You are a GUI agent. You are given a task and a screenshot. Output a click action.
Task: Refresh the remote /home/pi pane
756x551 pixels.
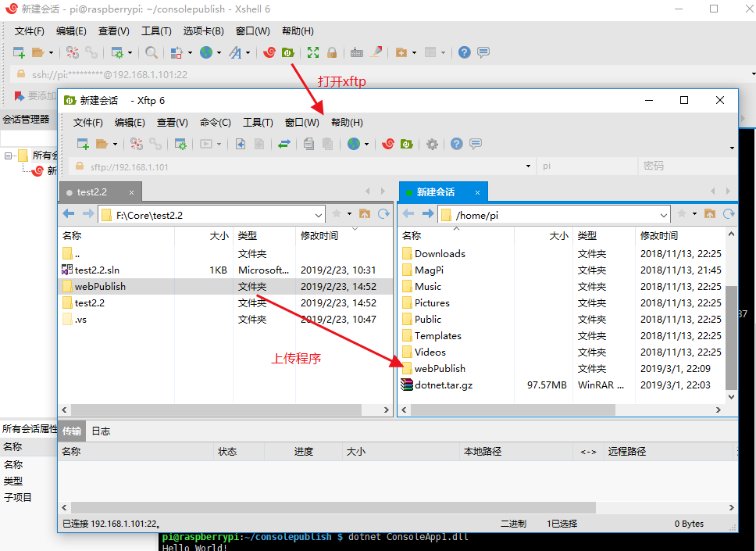pos(729,213)
